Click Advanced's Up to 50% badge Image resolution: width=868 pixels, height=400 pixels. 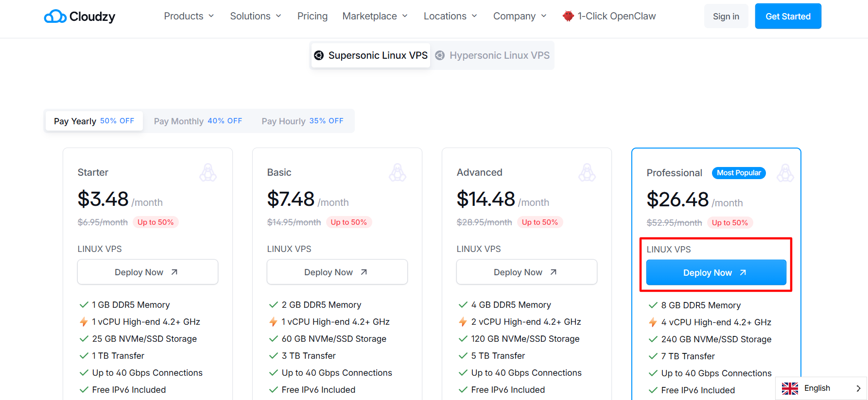(540, 222)
